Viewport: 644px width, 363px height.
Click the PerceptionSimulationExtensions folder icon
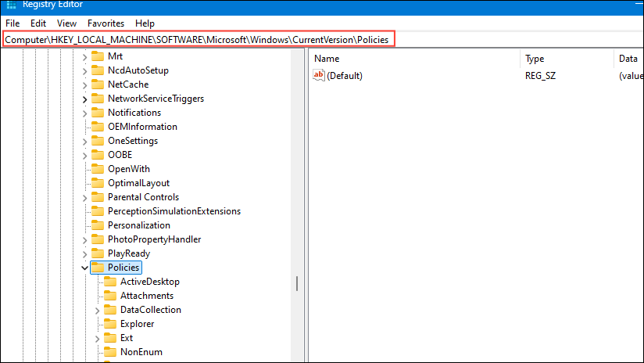pyautogui.click(x=98, y=211)
